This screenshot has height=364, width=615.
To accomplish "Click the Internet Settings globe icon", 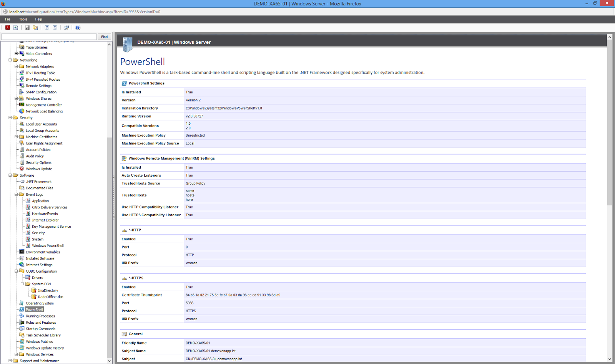I will [x=22, y=265].
